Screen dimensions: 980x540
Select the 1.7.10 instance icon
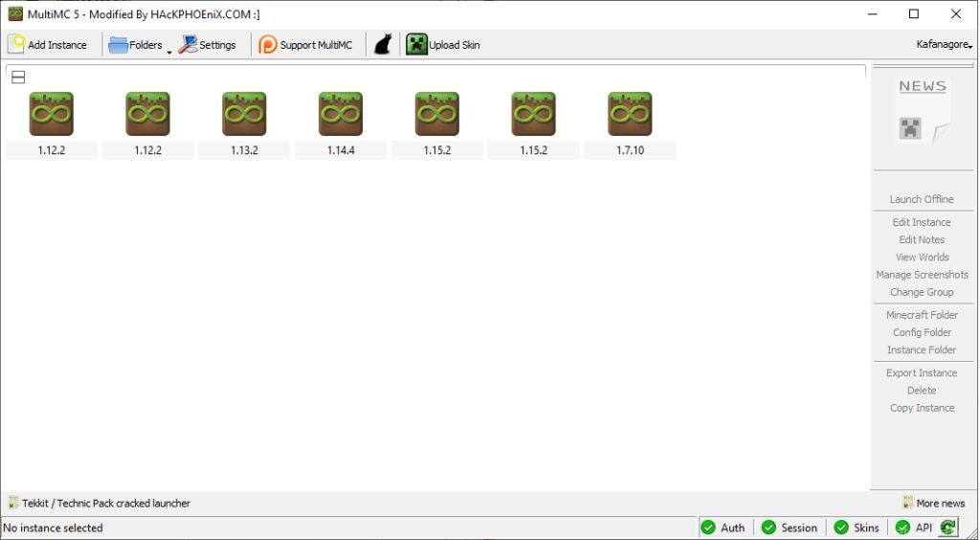[x=630, y=114]
